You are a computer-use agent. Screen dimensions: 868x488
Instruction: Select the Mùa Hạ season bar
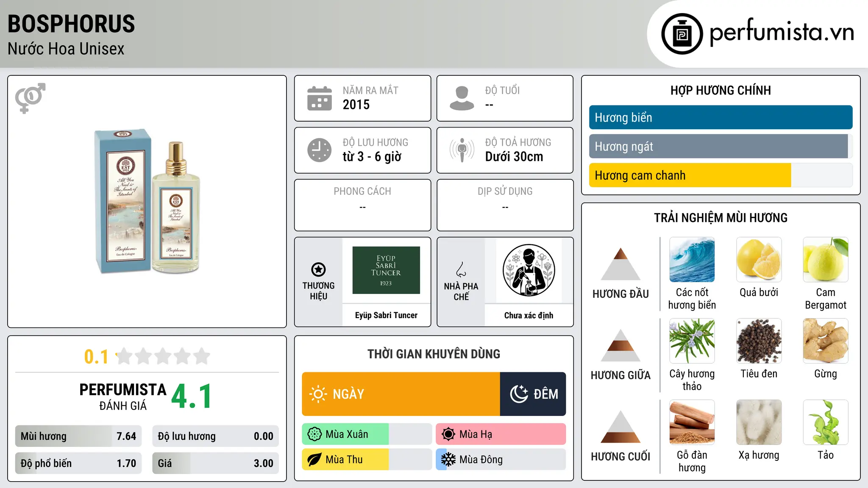(x=501, y=434)
